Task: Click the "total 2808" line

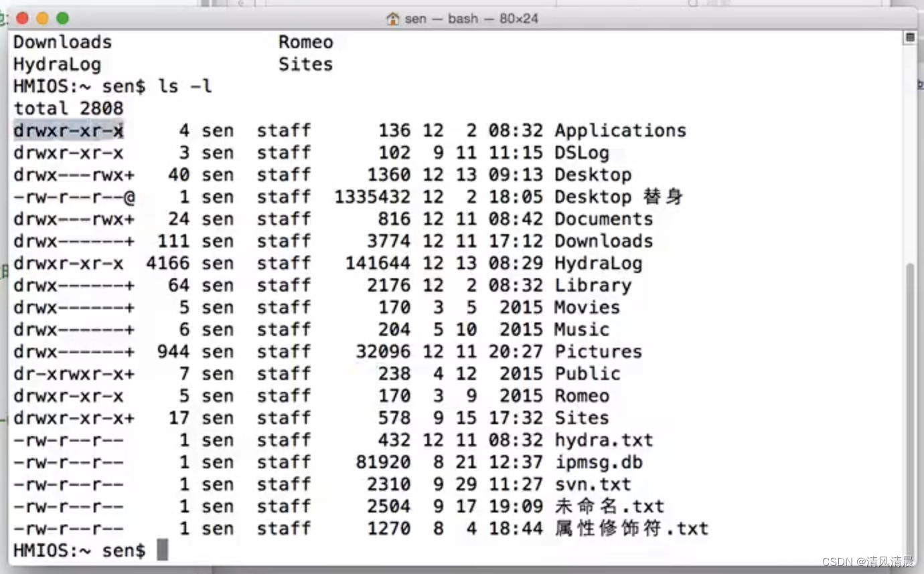Action: click(x=68, y=108)
